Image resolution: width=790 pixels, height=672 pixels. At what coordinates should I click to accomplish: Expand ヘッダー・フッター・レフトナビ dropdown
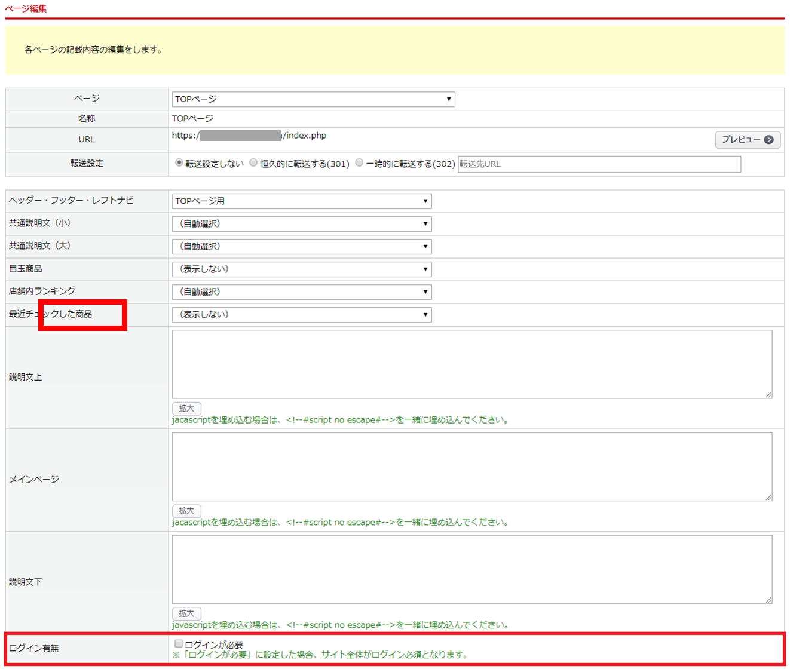click(301, 201)
